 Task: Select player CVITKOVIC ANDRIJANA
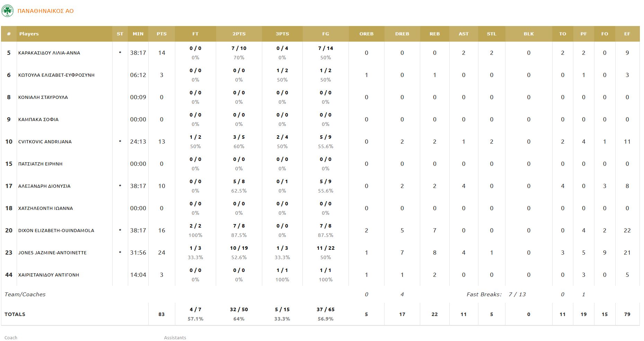point(45,142)
